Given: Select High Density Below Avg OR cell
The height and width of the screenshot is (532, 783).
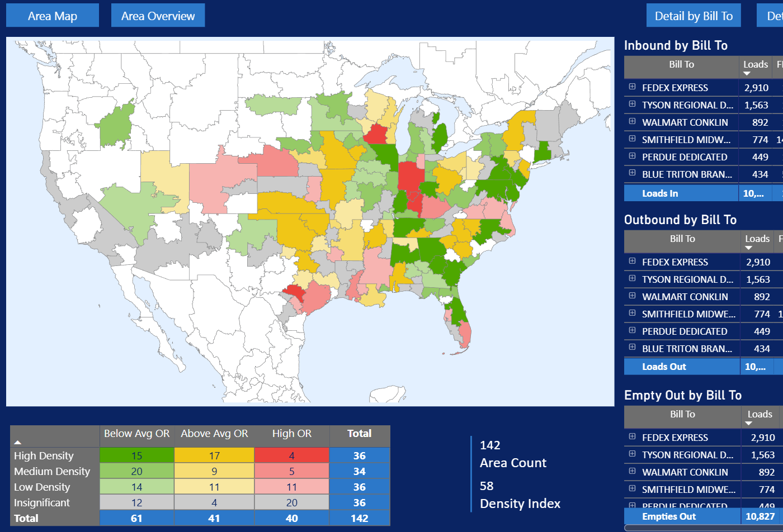Looking at the screenshot, I should click(x=136, y=456).
